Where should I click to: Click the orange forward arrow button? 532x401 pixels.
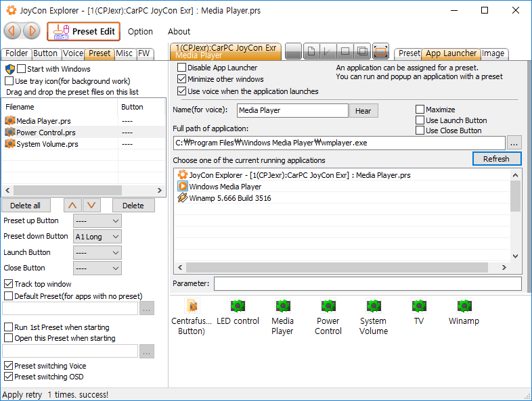32,31
